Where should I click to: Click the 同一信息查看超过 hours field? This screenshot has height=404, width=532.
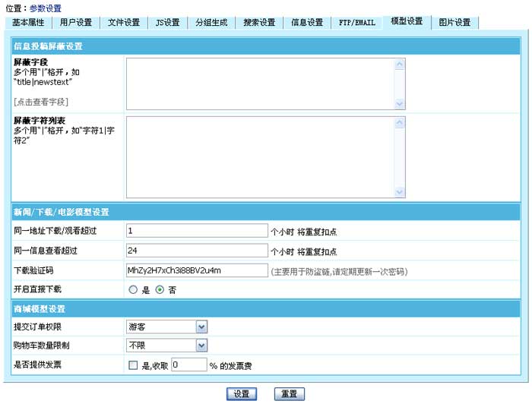[197, 250]
